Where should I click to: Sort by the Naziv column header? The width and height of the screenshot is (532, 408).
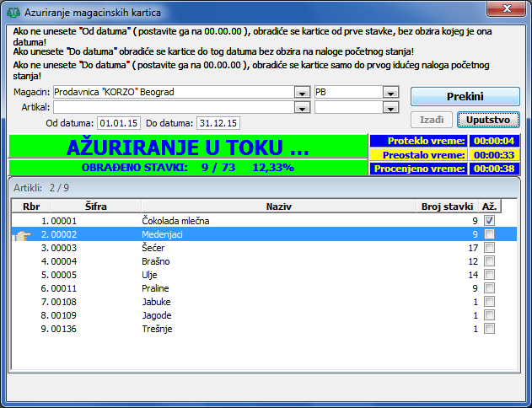click(x=278, y=207)
